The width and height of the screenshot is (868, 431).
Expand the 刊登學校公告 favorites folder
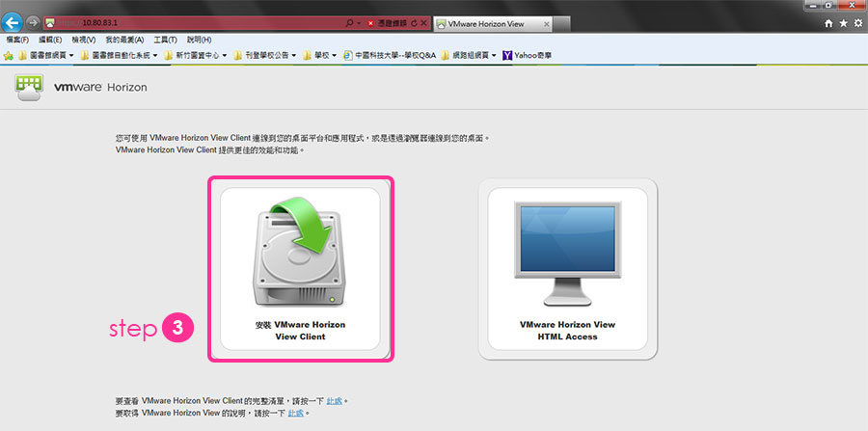[266, 55]
